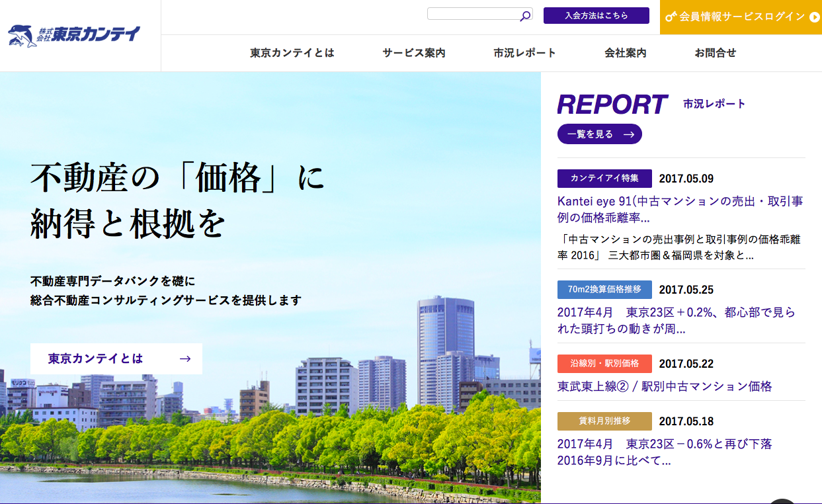The height and width of the screenshot is (504, 822).
Task: Select the red 沿線別・駅別価格 tag
Action: click(604, 364)
